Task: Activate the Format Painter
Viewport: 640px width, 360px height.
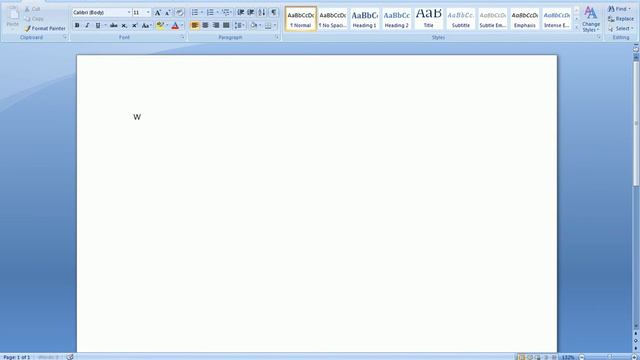Action: [44, 29]
